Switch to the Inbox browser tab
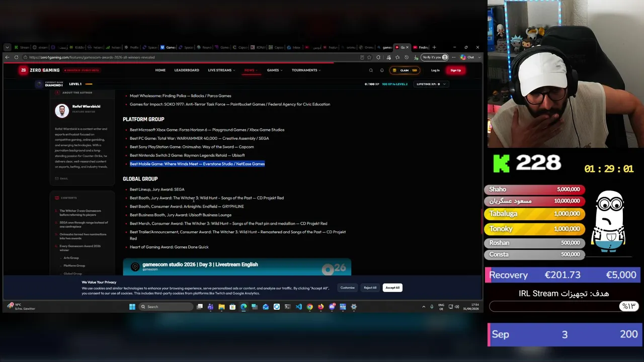 click(x=294, y=47)
